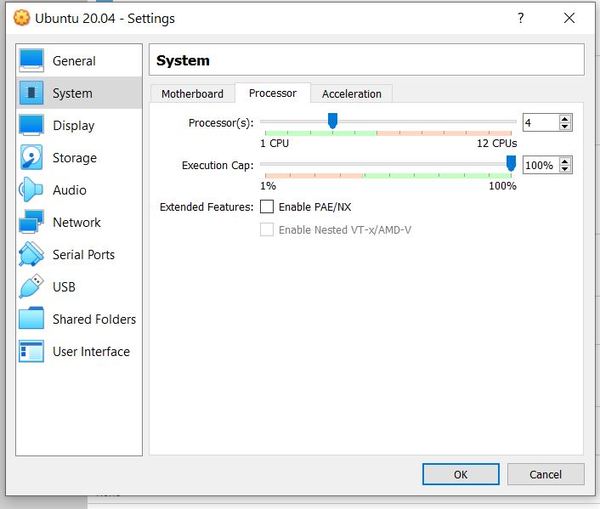Increase processor count with up arrow

coord(565,119)
